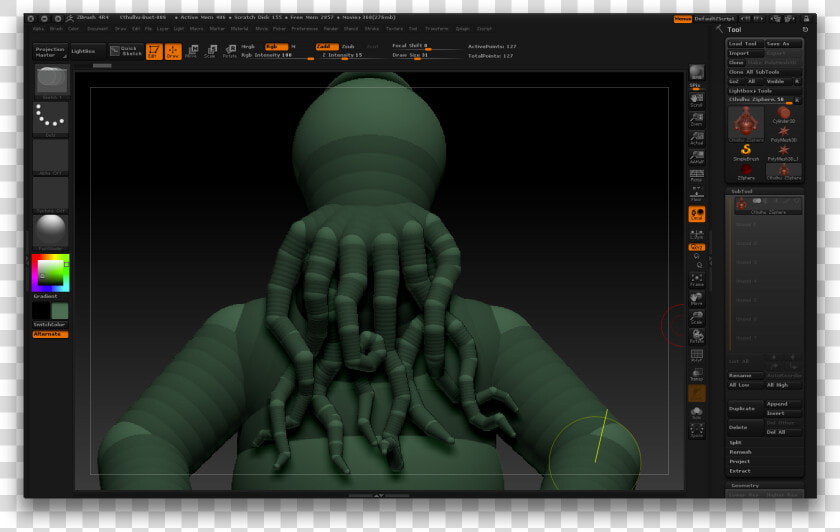Screen dimensions: 840x532
Task: Open the Zplugin menu
Action: (463, 29)
